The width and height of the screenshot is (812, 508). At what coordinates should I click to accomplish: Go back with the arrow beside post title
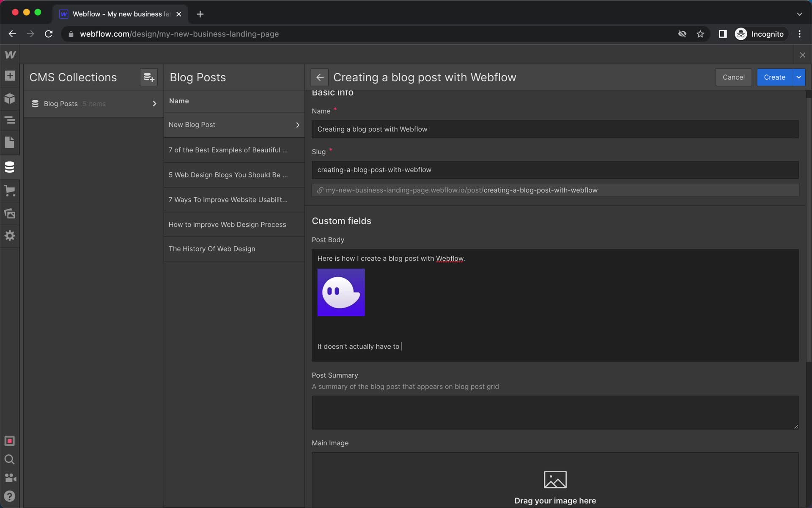[x=320, y=77]
